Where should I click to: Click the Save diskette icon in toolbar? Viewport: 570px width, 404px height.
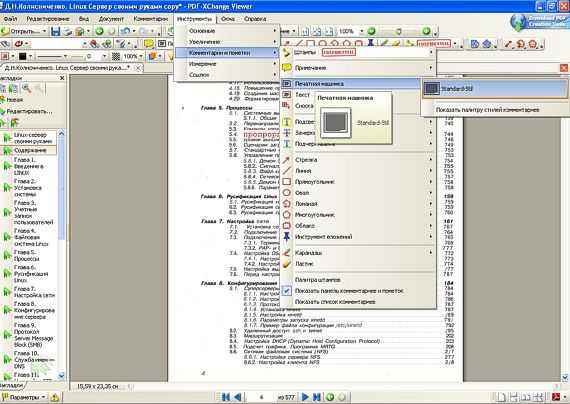point(56,32)
